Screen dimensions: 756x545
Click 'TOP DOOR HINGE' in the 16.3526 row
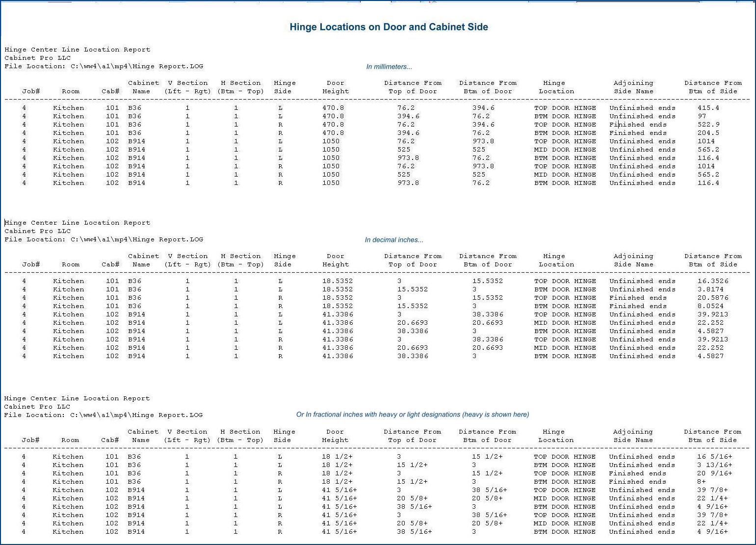[565, 281]
